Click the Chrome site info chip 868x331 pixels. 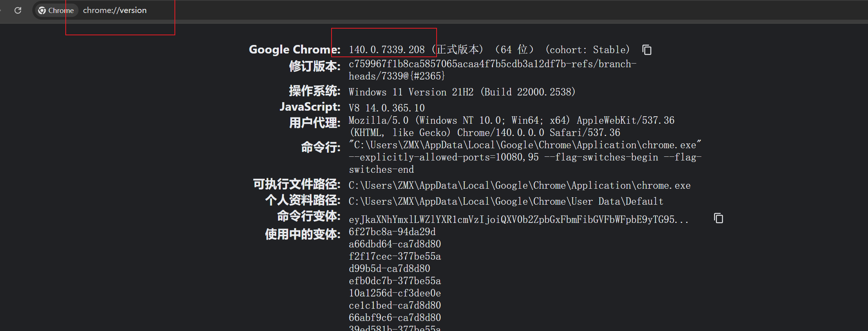click(x=56, y=10)
